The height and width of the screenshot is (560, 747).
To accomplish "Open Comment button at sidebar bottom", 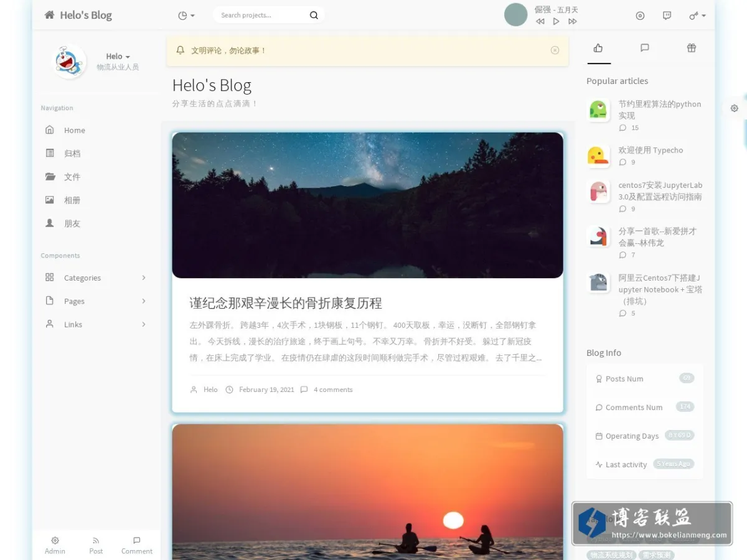I will pos(137,546).
